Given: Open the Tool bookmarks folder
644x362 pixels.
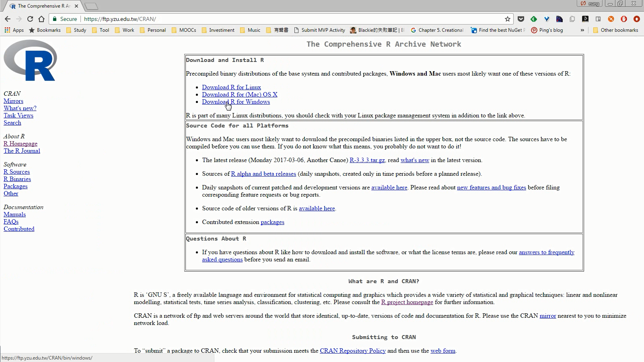Looking at the screenshot, I should tap(101, 30).
